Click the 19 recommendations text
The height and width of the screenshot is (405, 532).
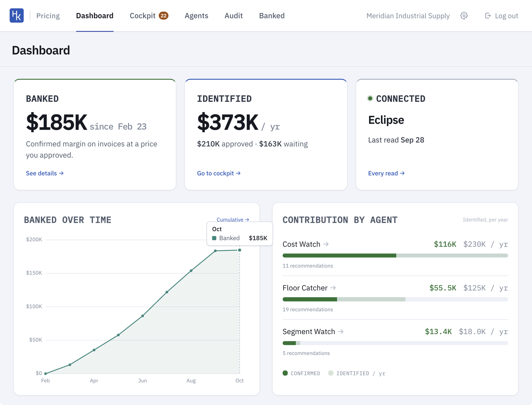308,309
